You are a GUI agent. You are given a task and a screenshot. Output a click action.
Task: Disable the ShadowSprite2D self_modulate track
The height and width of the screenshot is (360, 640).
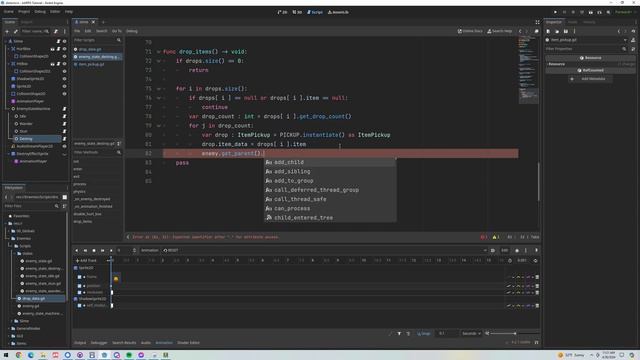point(80,305)
